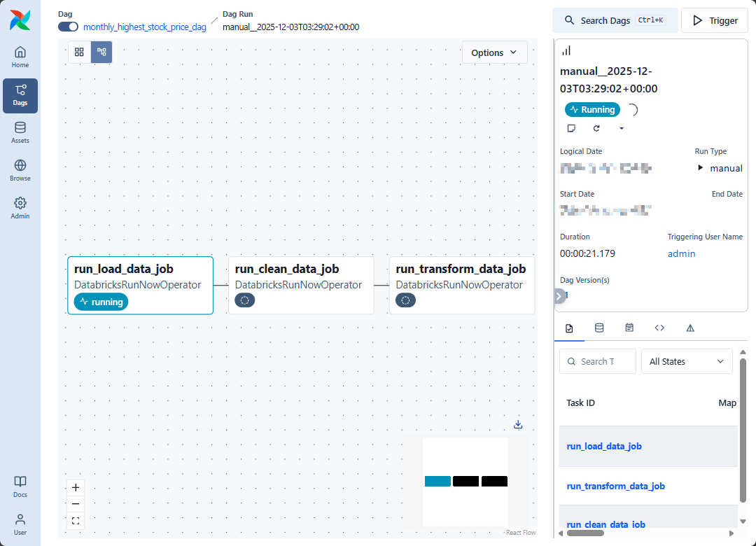Open mark-state dropdown arrow
This screenshot has width=756, height=546.
622,128
